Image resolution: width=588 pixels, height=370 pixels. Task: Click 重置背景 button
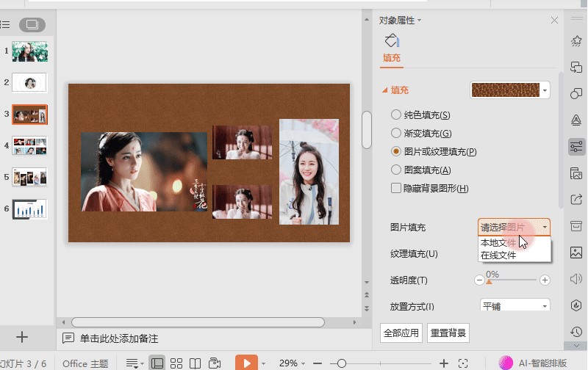tap(448, 333)
